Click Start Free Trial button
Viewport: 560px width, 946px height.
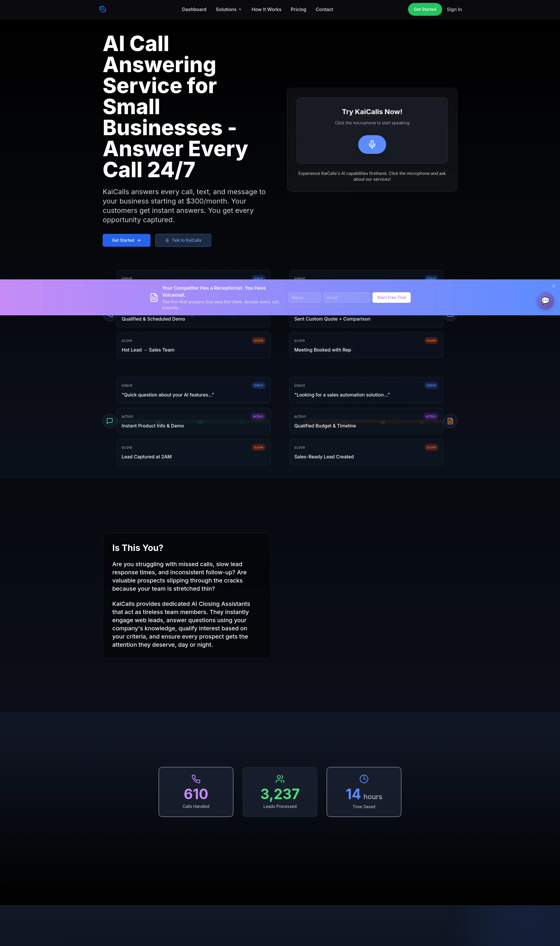click(391, 298)
